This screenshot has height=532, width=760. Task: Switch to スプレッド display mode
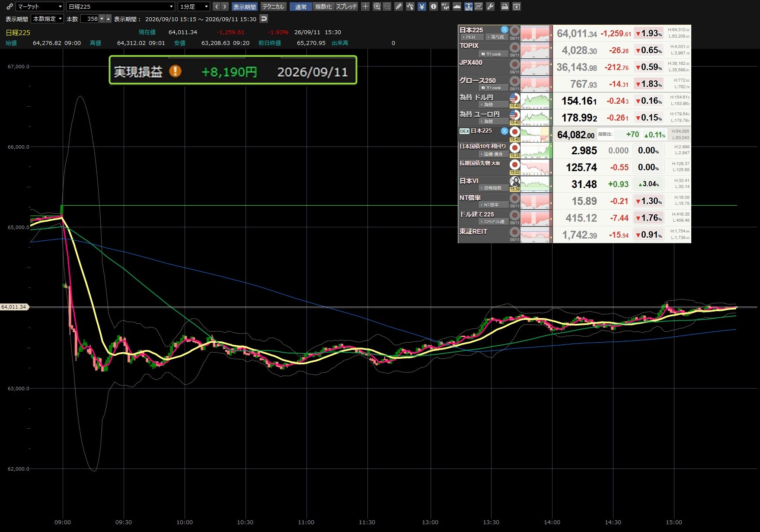(x=346, y=6)
